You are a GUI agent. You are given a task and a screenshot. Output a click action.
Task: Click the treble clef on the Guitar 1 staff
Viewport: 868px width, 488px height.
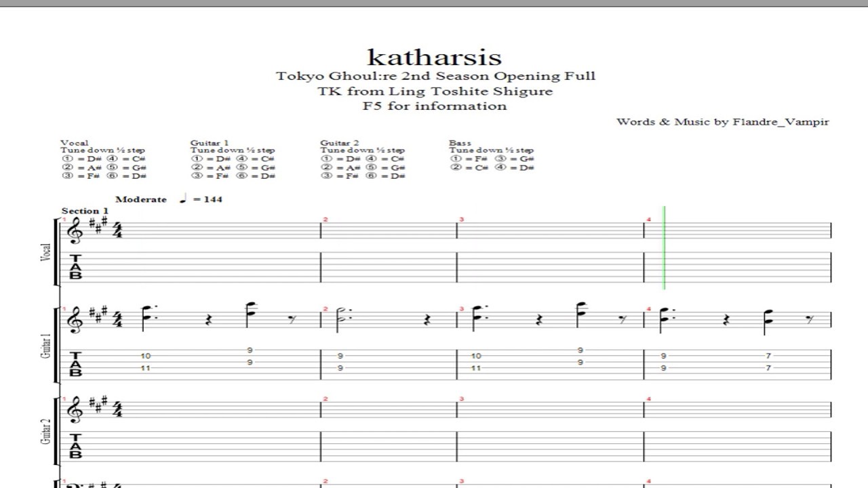click(x=75, y=319)
